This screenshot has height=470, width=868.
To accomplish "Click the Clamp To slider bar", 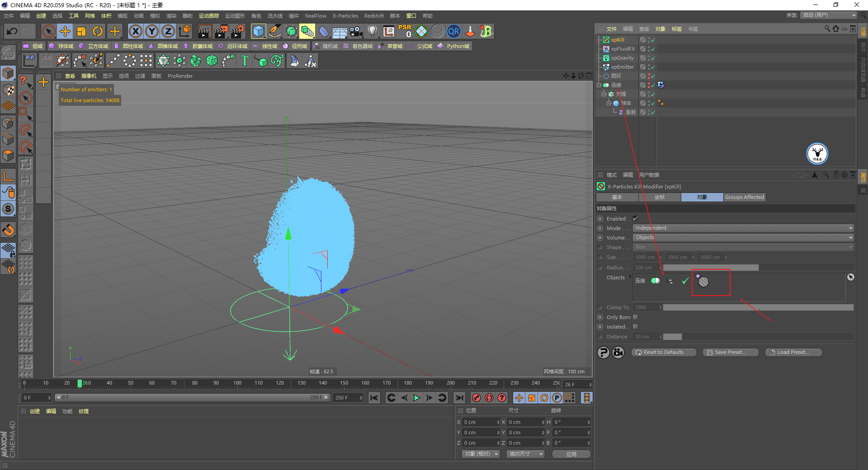I will (758, 308).
